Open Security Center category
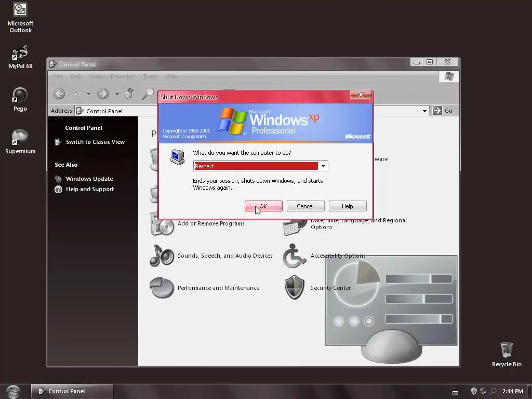Image resolution: width=532 pixels, height=399 pixels. click(330, 288)
